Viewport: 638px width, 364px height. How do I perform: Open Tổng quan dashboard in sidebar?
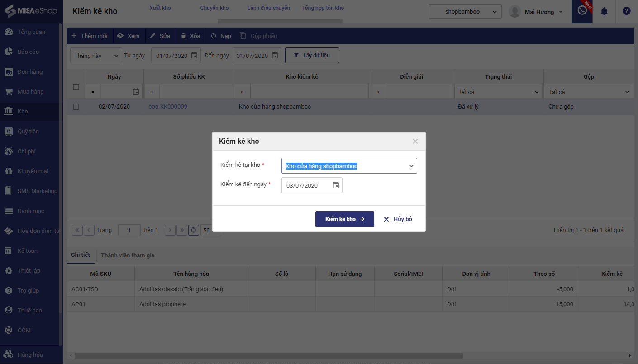[x=31, y=32]
